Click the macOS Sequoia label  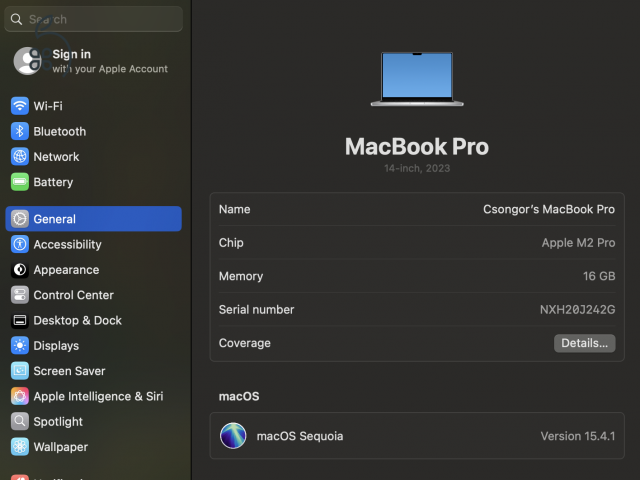(300, 436)
